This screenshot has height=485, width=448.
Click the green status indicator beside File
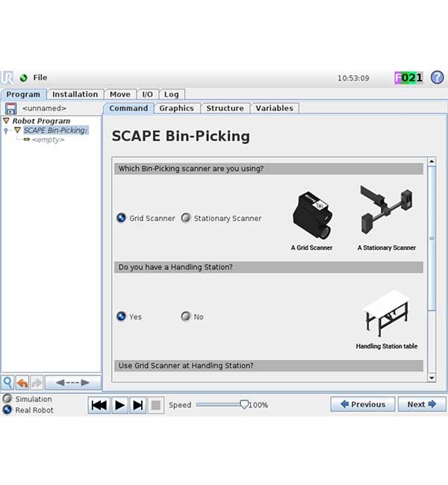(24, 78)
